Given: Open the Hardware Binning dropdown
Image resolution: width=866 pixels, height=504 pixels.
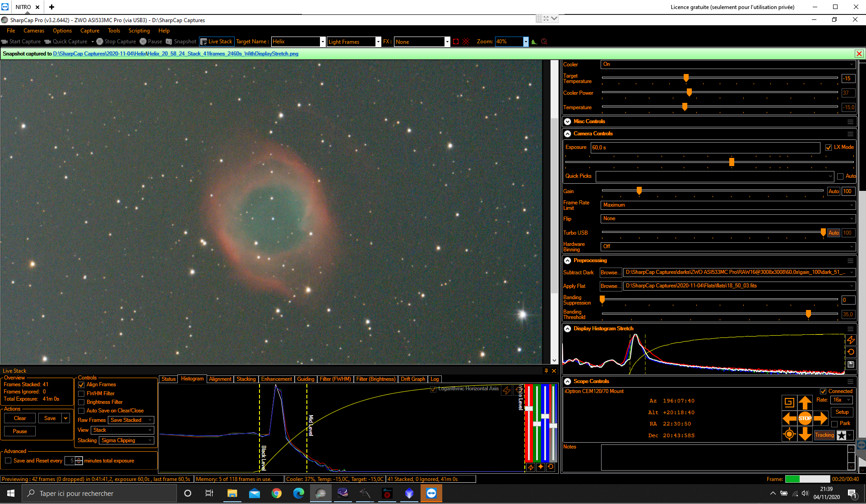Looking at the screenshot, I should pyautogui.click(x=728, y=246).
